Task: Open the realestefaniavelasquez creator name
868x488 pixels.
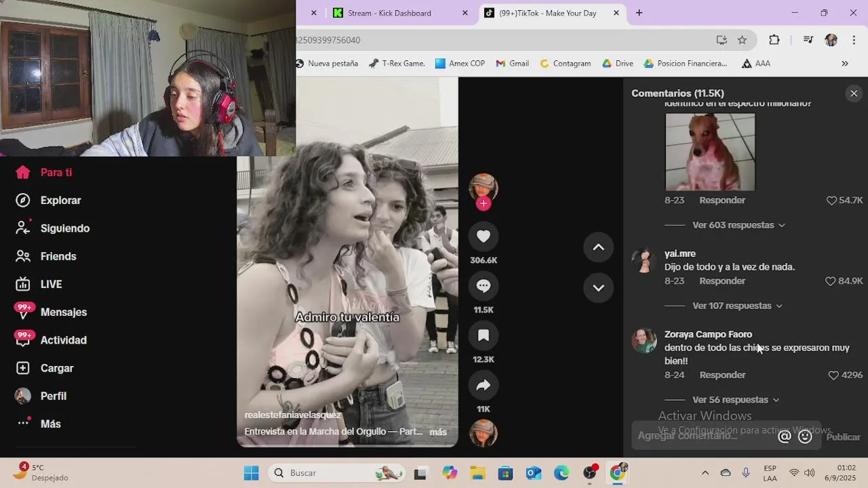Action: pos(293,415)
